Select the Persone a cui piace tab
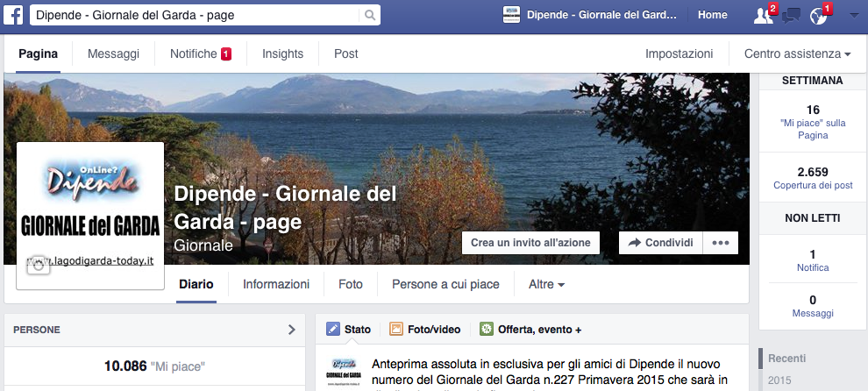Viewport: 868px width, 391px height. point(445,285)
